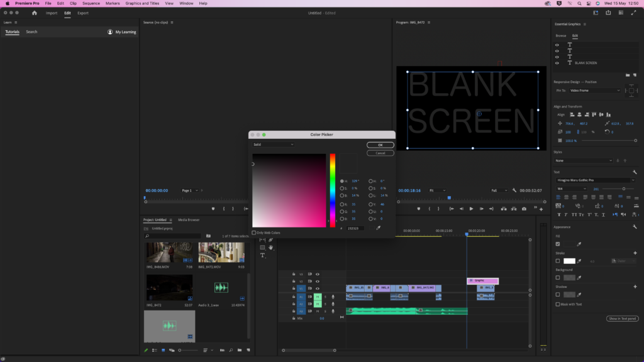Image resolution: width=644 pixels, height=362 pixels.
Task: Open the Text wrench settings icon
Action: pos(635,172)
